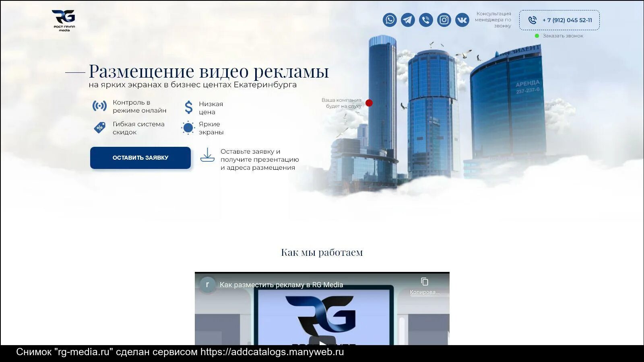Screen dimensions: 644x362
Task: Call +7 (912) 045 52-11 number link
Action: 567,20
